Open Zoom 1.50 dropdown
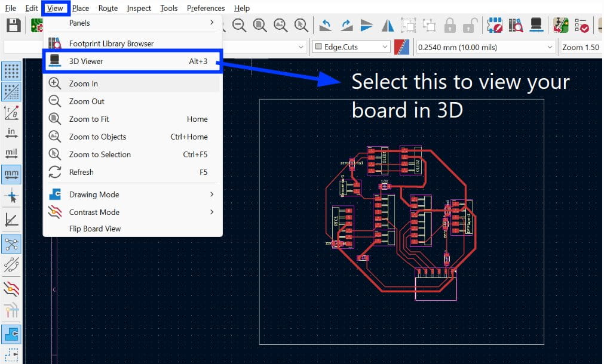 [582, 47]
